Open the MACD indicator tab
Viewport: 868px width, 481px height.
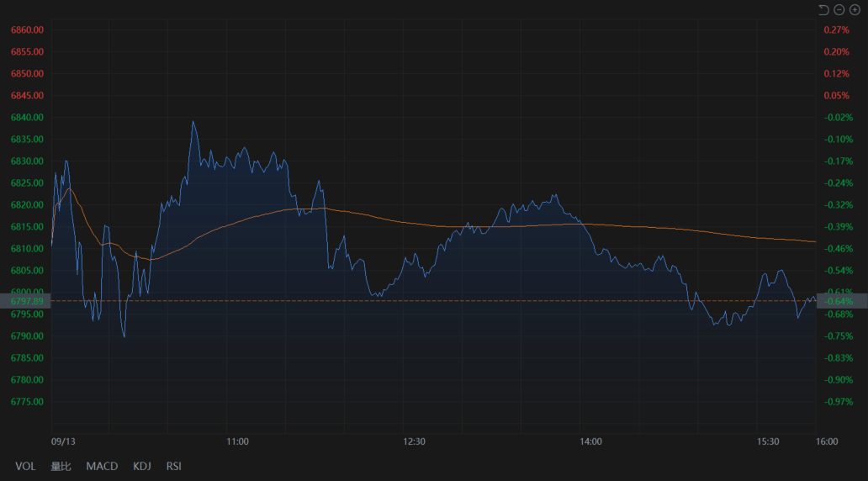(x=102, y=466)
